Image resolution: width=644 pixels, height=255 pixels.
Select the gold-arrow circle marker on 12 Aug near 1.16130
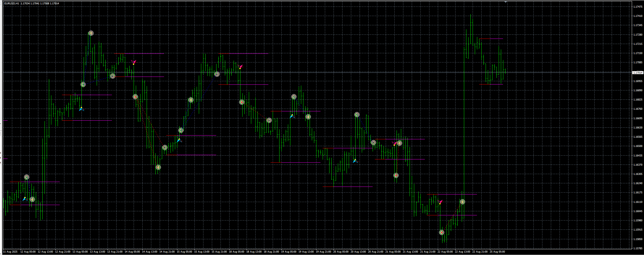tap(32, 199)
